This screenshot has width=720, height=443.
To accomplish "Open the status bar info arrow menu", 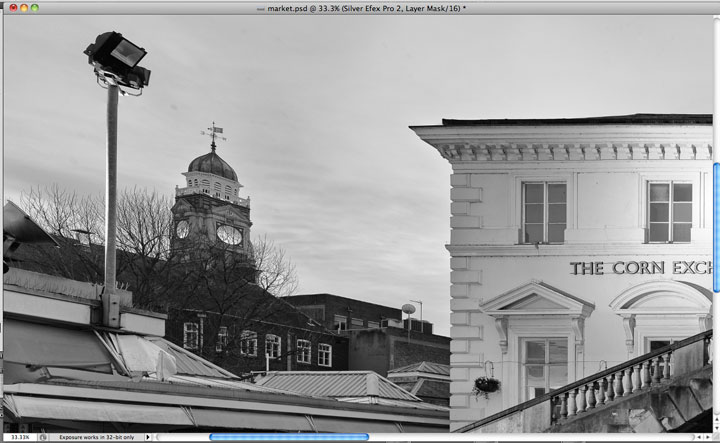I will 148,437.
